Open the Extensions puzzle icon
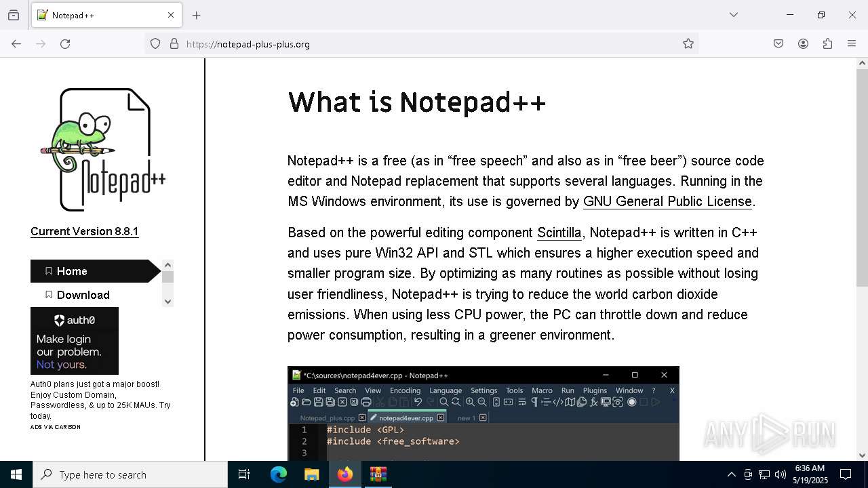 [827, 43]
